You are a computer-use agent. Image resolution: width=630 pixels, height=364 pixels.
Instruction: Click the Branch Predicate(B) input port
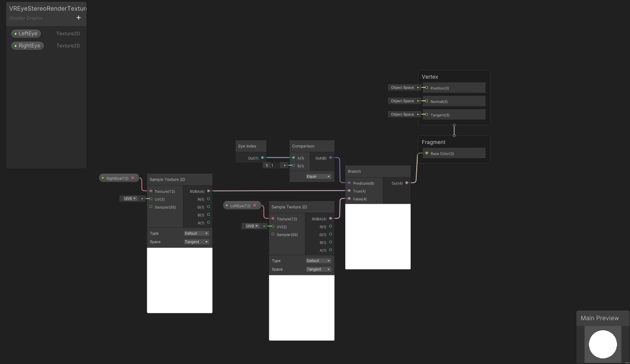point(349,183)
